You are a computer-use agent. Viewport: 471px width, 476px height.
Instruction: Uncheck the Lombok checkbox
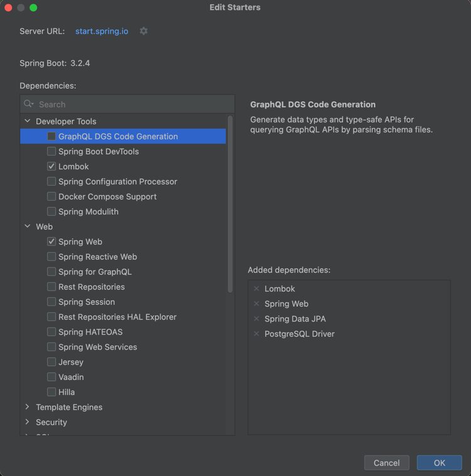51,166
